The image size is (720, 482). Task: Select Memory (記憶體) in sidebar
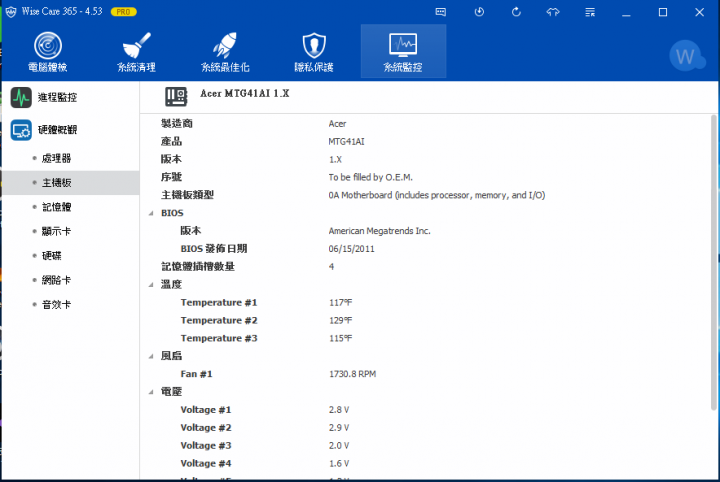56,207
